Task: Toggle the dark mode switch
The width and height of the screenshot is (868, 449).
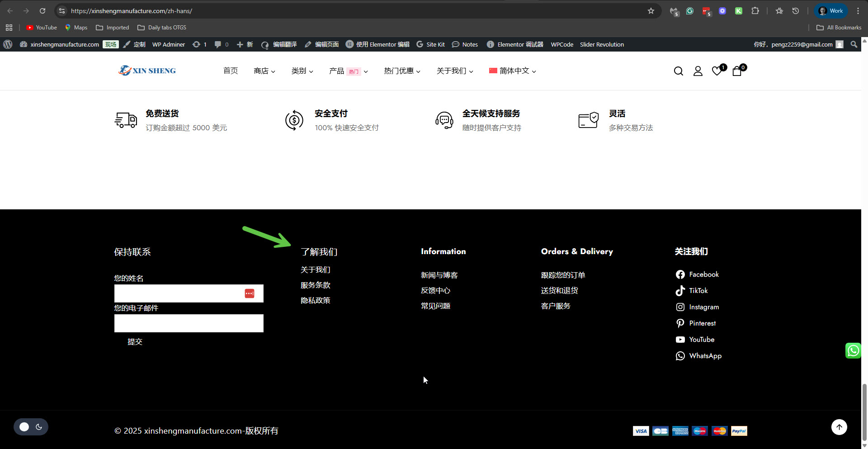Action: click(x=31, y=427)
